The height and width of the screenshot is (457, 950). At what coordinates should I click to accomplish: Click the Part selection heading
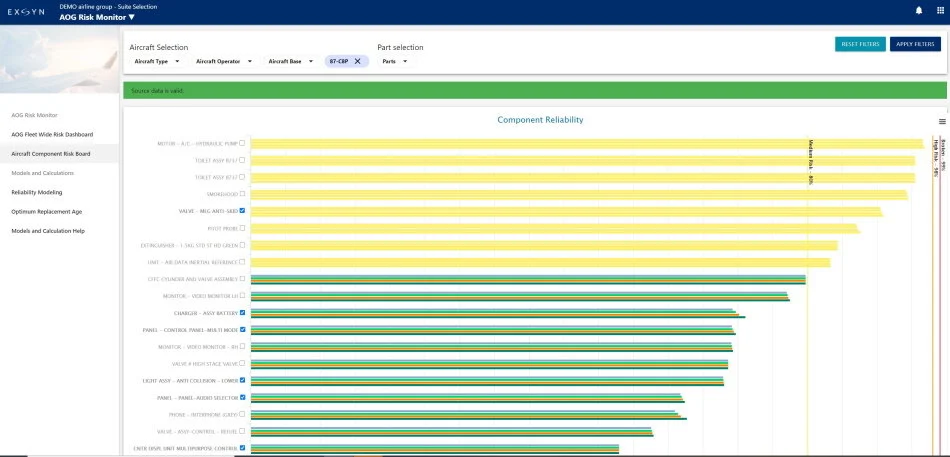point(400,47)
